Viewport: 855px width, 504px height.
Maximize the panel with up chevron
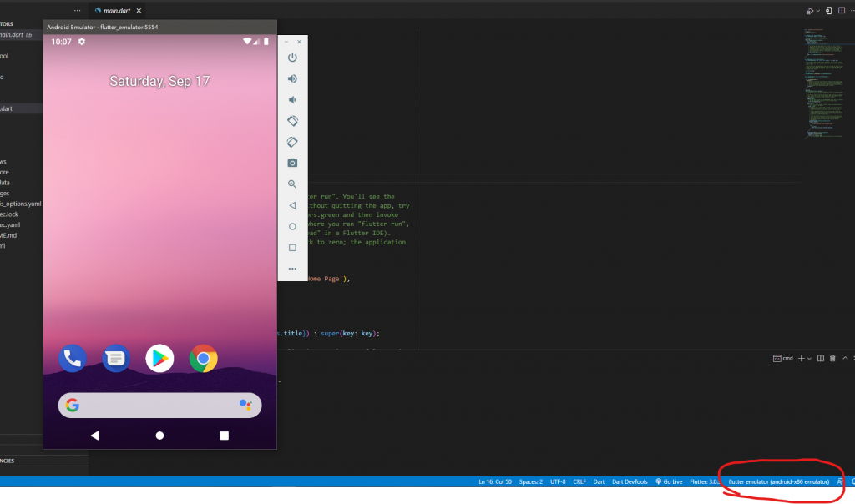click(845, 358)
